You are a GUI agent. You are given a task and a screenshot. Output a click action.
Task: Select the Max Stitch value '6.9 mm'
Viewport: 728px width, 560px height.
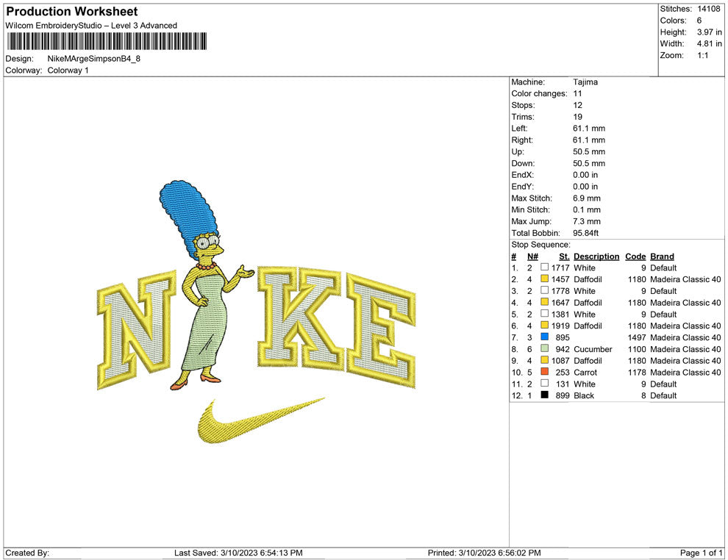pos(587,198)
